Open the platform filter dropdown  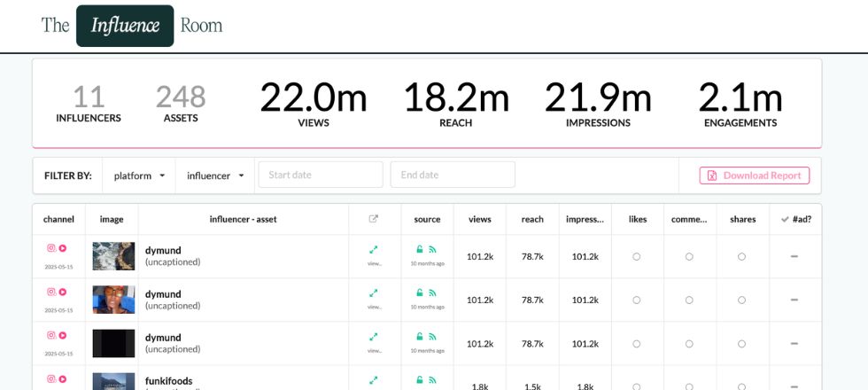tap(139, 175)
